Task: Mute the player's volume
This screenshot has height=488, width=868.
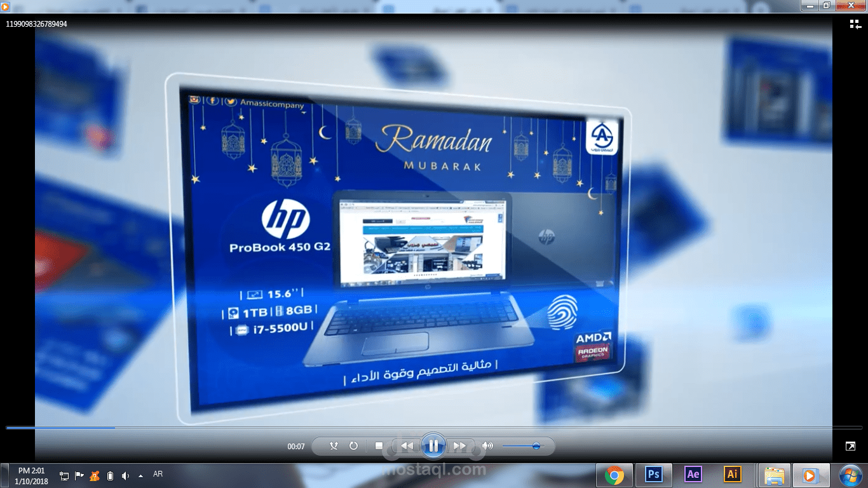Action: click(x=487, y=446)
